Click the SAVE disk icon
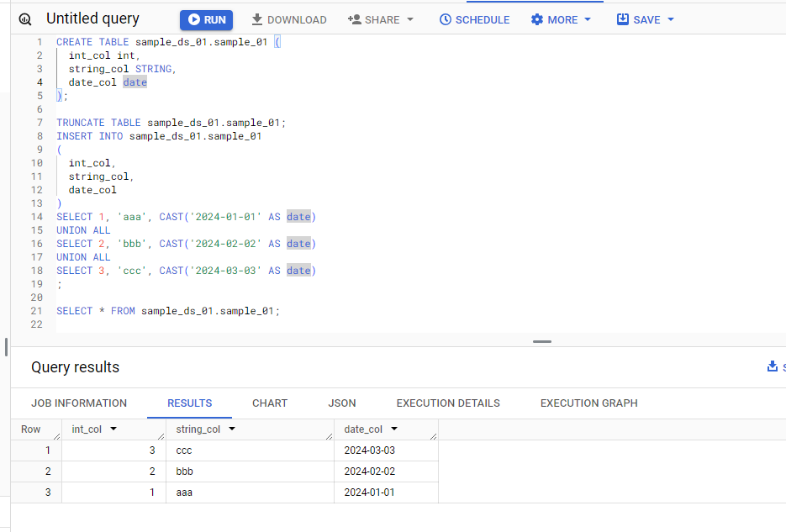Image resolution: width=786 pixels, height=532 pixels. pyautogui.click(x=623, y=19)
